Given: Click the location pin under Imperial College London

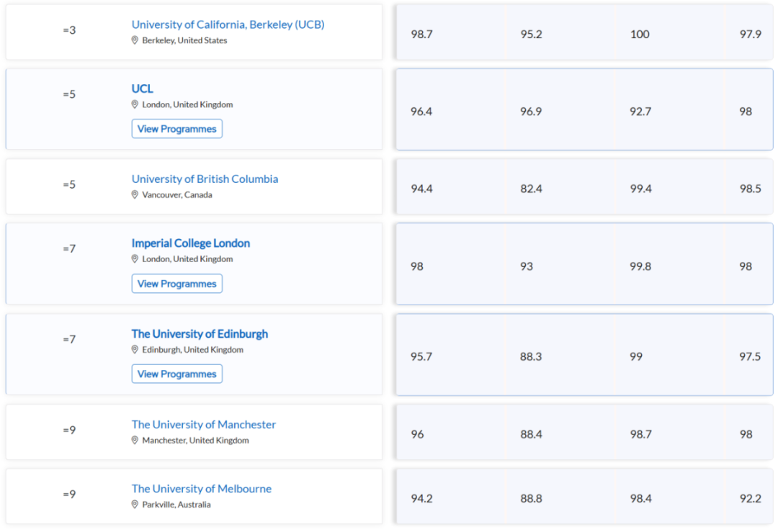Looking at the screenshot, I should (135, 259).
